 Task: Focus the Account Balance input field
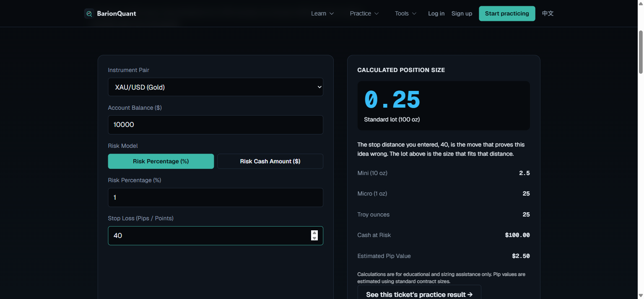216,125
